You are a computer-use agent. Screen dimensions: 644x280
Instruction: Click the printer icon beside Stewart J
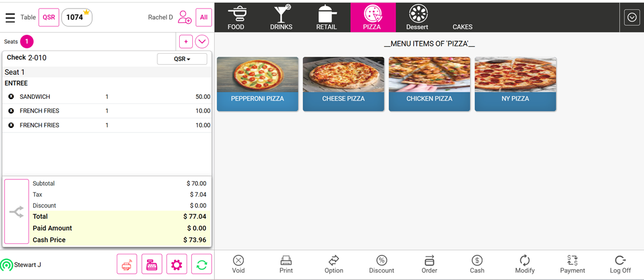127,265
